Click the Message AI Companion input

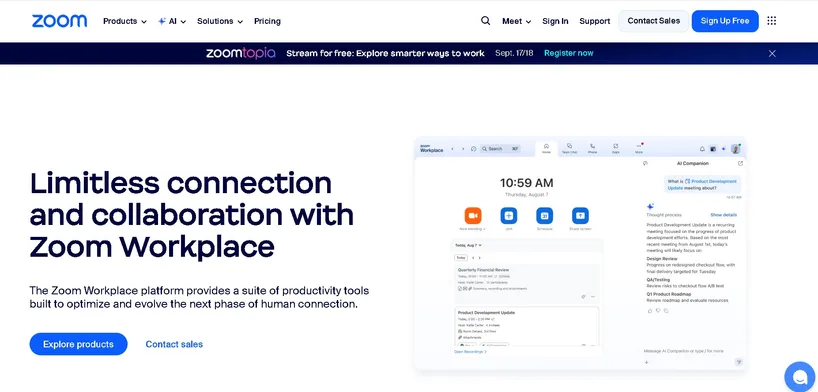pyautogui.click(x=683, y=351)
